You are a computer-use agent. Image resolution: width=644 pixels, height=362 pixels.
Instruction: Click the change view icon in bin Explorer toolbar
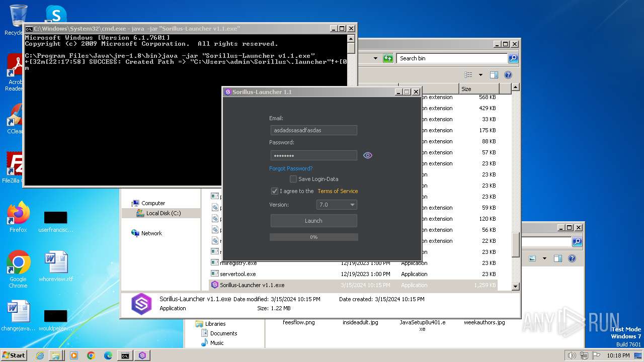pyautogui.click(x=468, y=75)
